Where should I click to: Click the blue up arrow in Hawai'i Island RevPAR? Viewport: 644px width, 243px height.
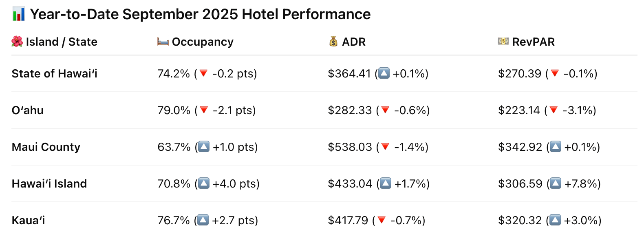(x=556, y=183)
